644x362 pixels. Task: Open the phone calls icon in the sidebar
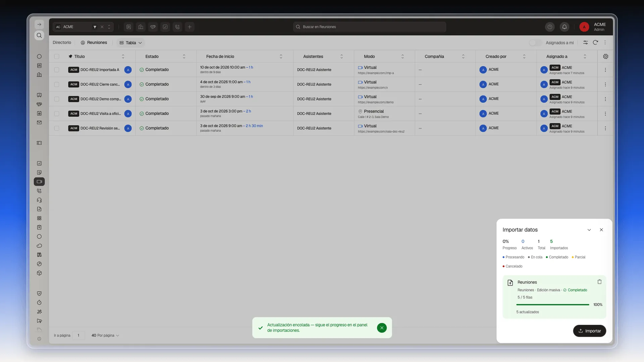39,191
